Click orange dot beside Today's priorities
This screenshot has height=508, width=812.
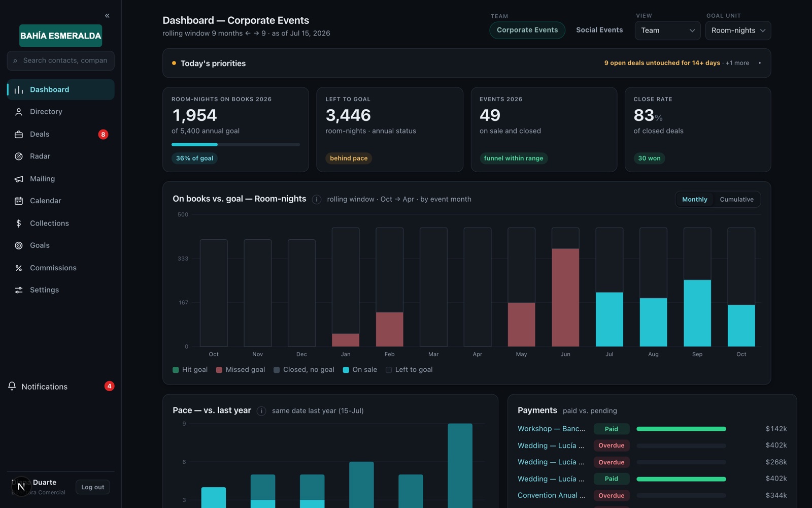(x=174, y=63)
